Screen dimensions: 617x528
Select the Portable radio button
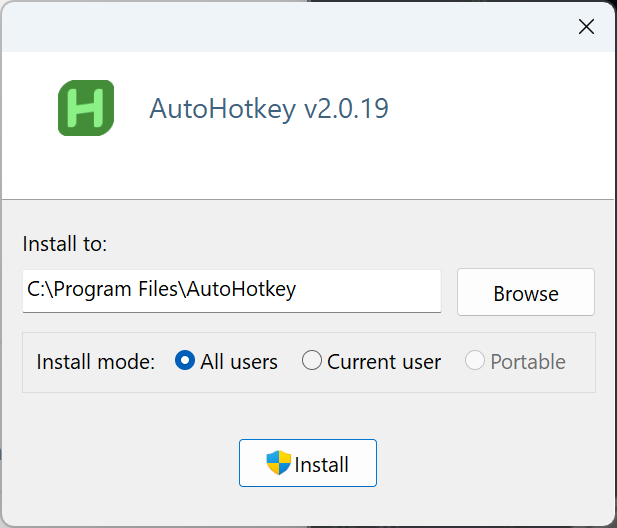[475, 361]
